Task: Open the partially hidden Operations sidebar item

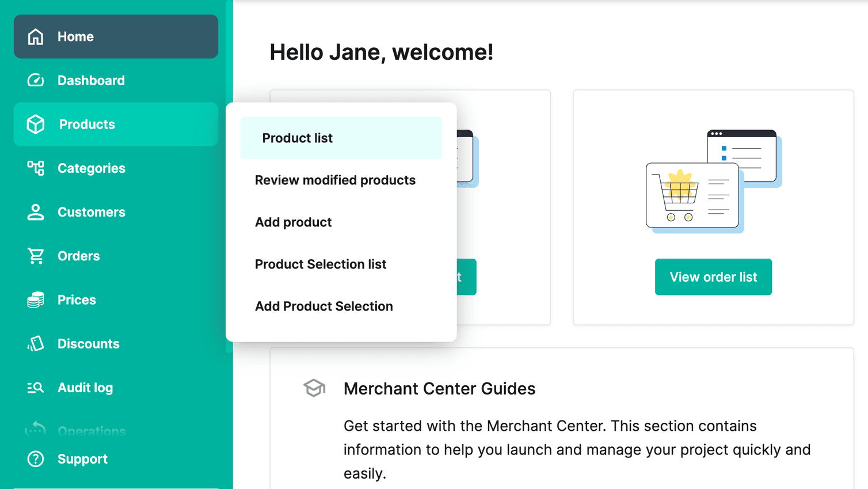Action: [90, 431]
